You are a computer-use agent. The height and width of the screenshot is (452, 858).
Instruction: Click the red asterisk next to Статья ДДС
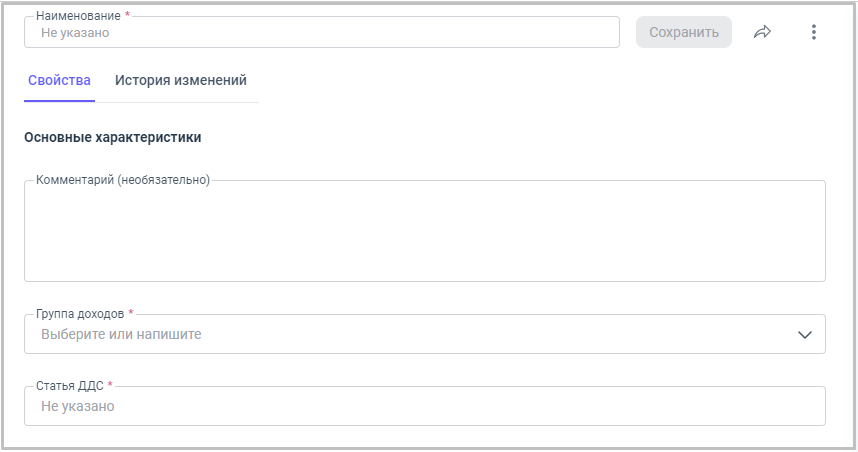click(x=110, y=386)
